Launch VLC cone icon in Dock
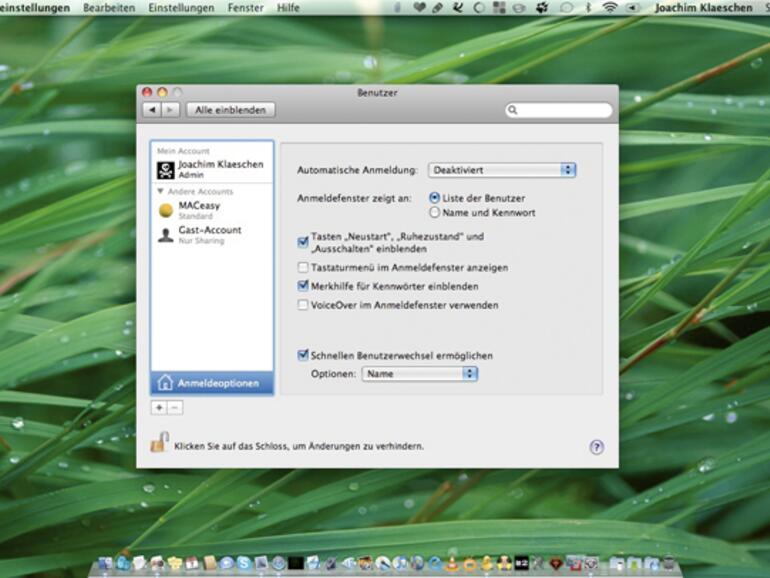Image resolution: width=770 pixels, height=578 pixels. [x=451, y=563]
